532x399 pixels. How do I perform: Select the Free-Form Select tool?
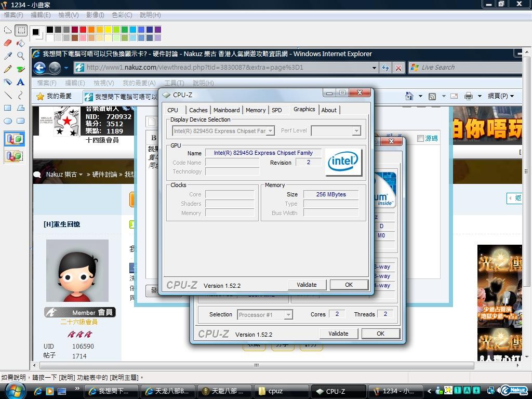pos(8,30)
